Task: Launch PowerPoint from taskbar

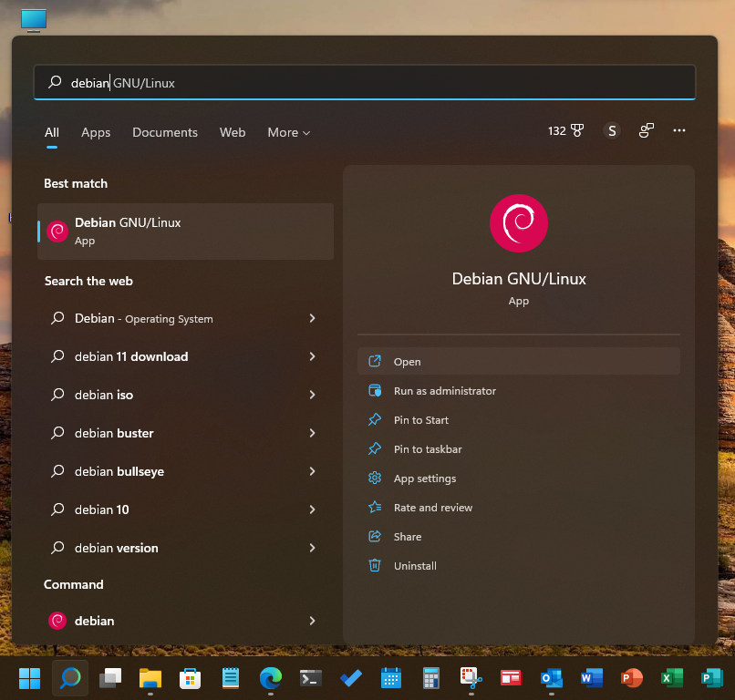Action: [x=631, y=678]
